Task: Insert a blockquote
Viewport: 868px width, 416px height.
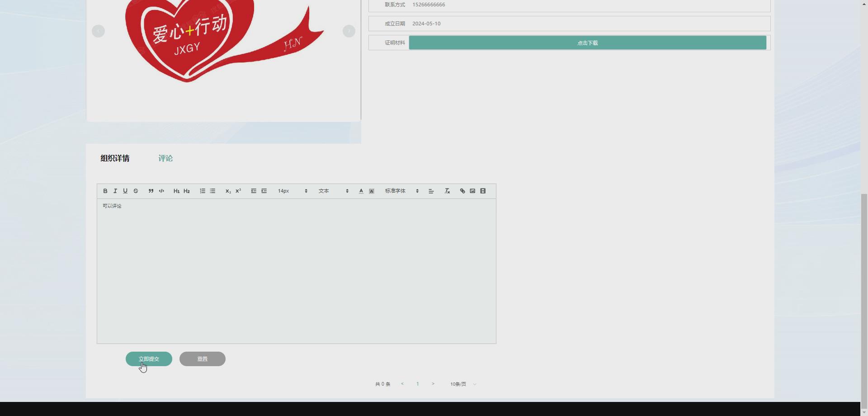Action: [151, 191]
